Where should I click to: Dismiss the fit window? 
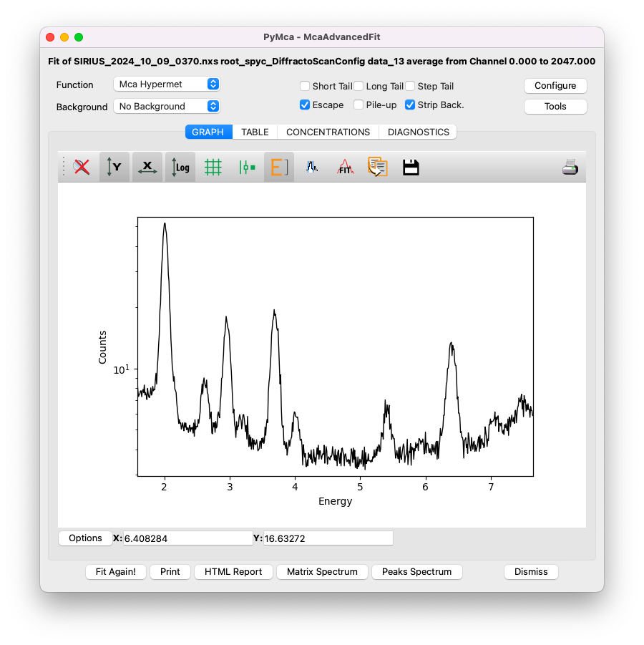[x=531, y=572]
